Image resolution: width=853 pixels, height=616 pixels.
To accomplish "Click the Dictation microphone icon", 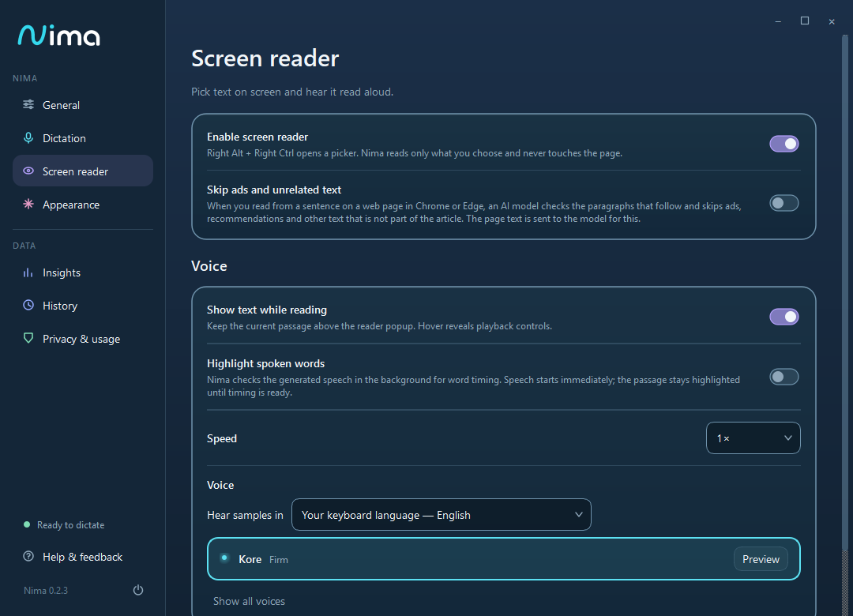I will tap(28, 137).
